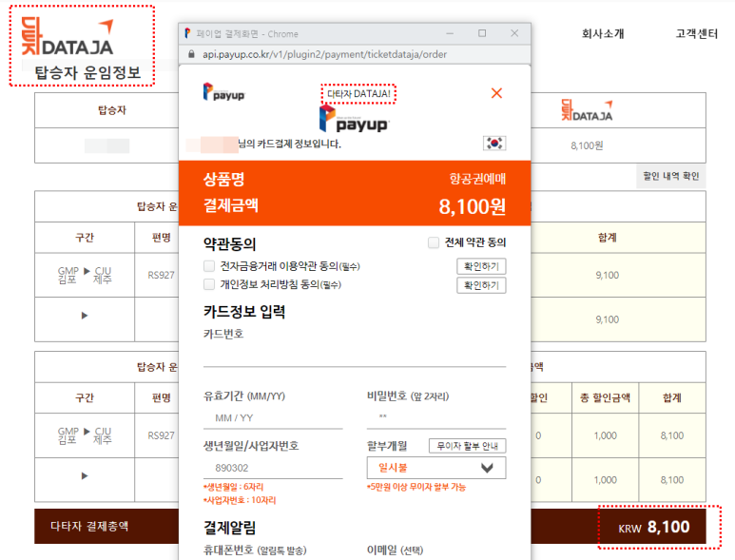735x560 pixels.
Task: Click the 다타자 결제총액 label
Action: tap(89, 527)
